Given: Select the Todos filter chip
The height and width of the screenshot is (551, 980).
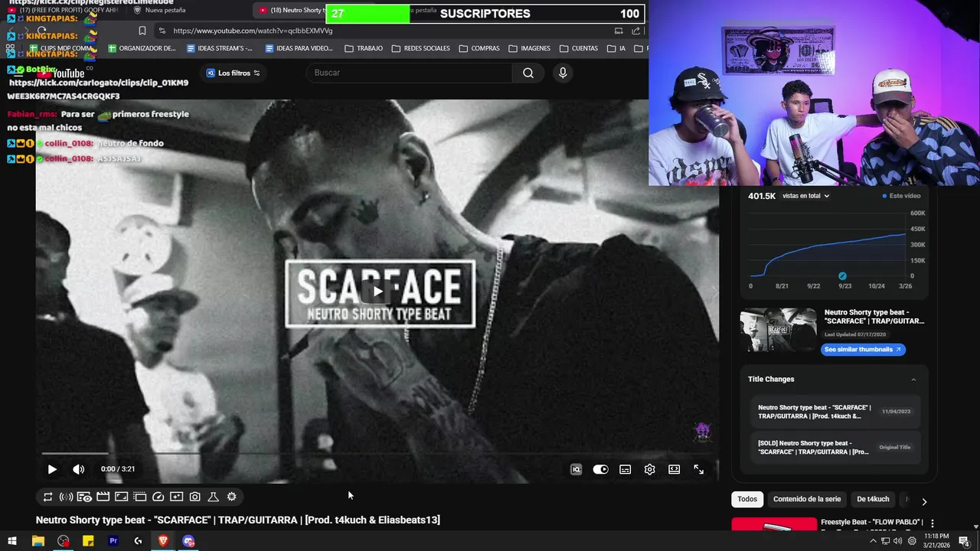Looking at the screenshot, I should point(747,499).
